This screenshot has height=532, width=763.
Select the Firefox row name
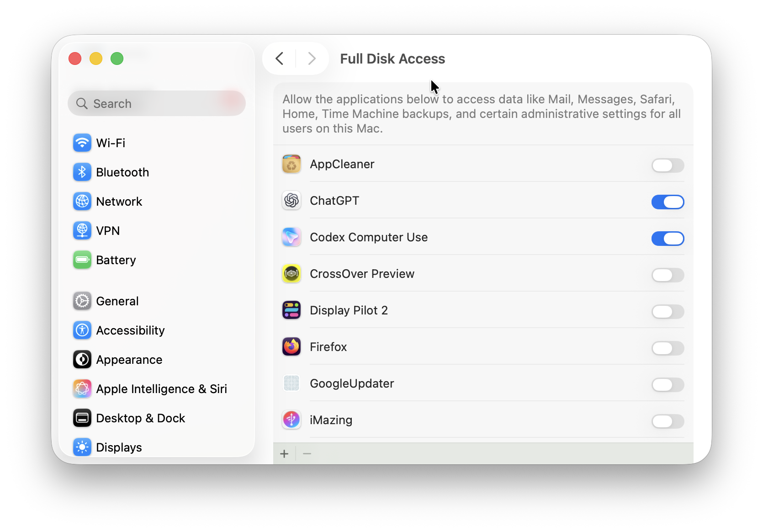(x=329, y=347)
